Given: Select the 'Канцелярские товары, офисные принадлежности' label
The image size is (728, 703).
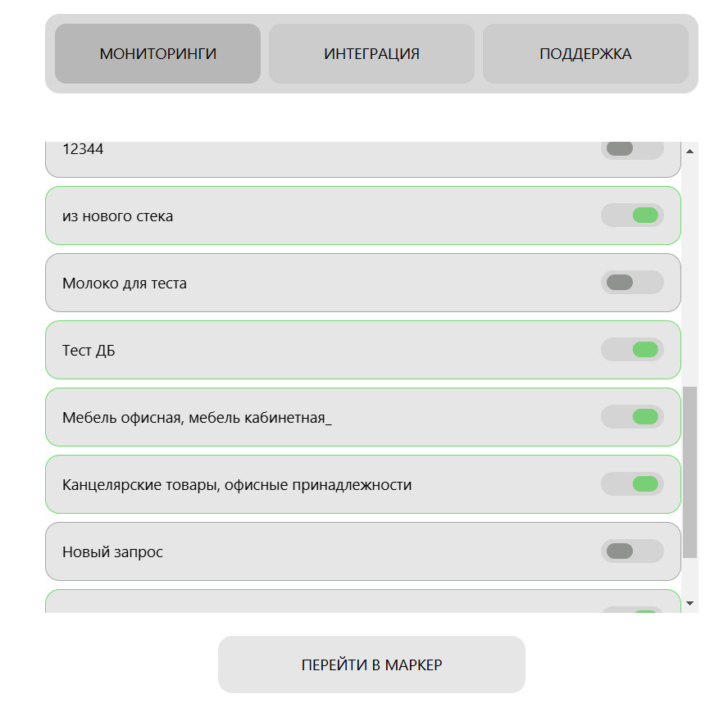Looking at the screenshot, I should 237,485.
